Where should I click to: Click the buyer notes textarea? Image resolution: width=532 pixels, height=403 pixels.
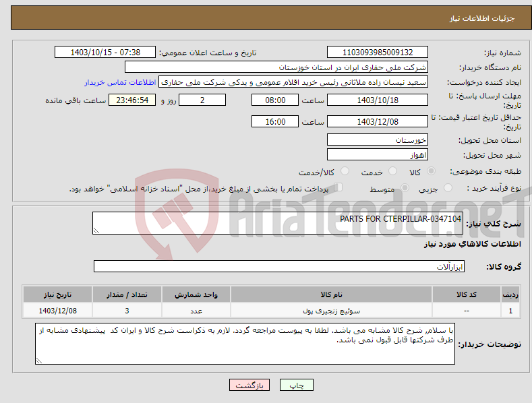(245, 344)
